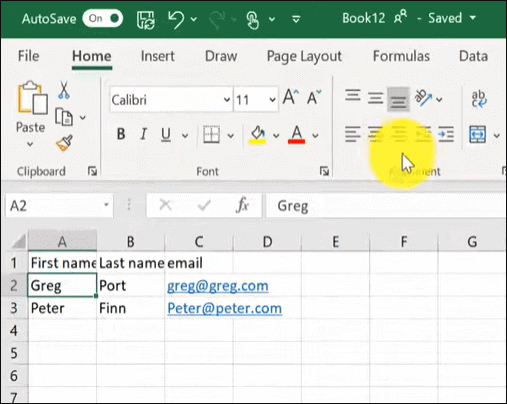
Task: Open the Saved status dropdown
Action: pos(473,18)
